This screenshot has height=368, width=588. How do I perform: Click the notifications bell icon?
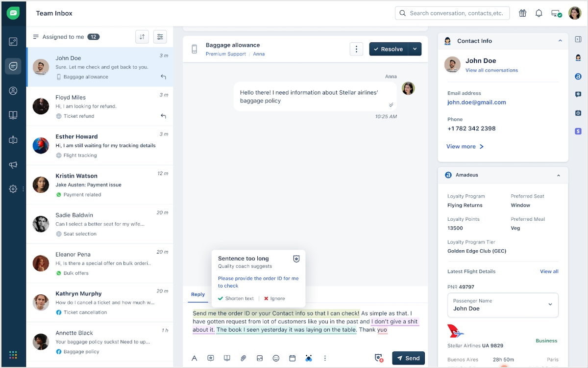tap(539, 13)
